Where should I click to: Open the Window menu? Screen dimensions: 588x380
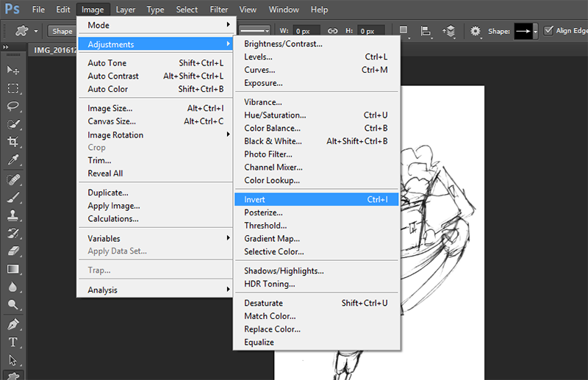[284, 10]
